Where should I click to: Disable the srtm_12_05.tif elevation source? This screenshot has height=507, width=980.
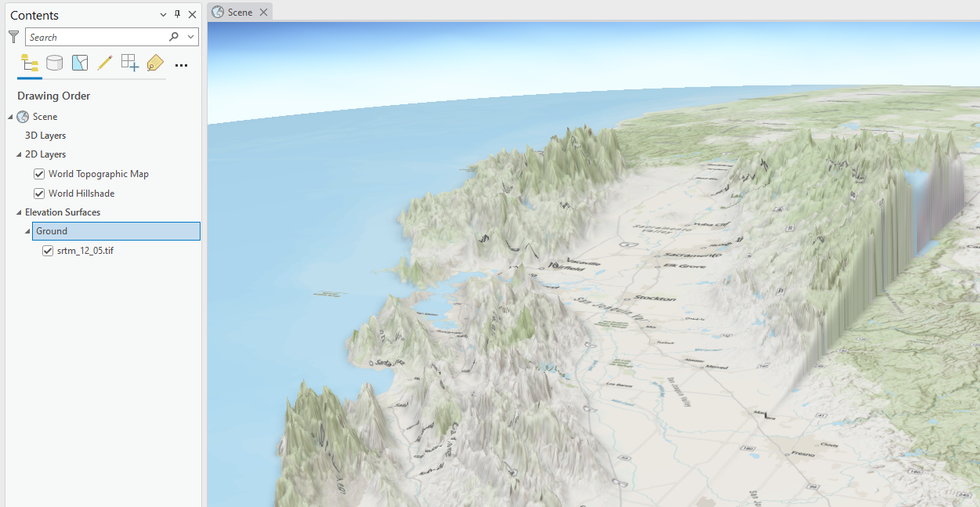click(x=48, y=250)
